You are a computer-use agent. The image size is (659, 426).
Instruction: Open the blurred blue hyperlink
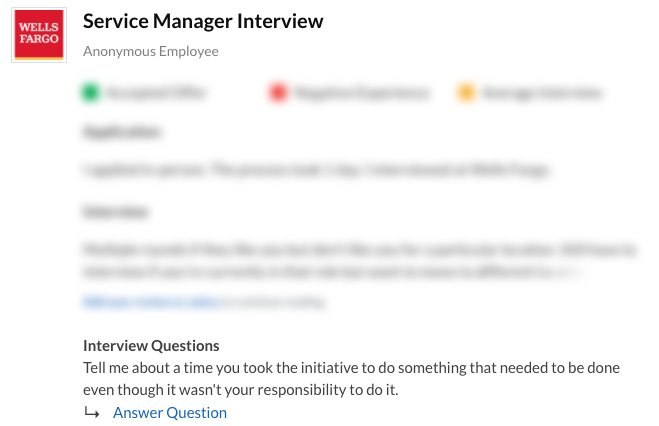152,302
